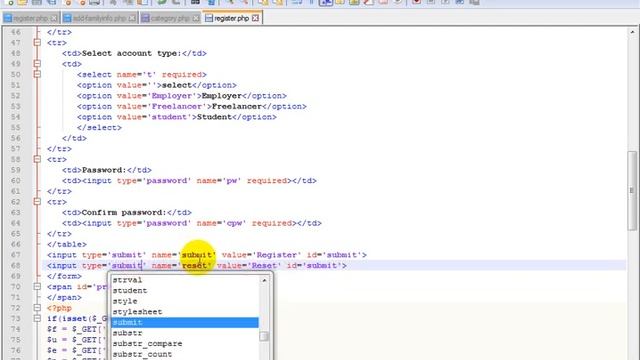Click id='submit' at the end of line 68
This screenshot has width=640, height=360.
(x=314, y=265)
